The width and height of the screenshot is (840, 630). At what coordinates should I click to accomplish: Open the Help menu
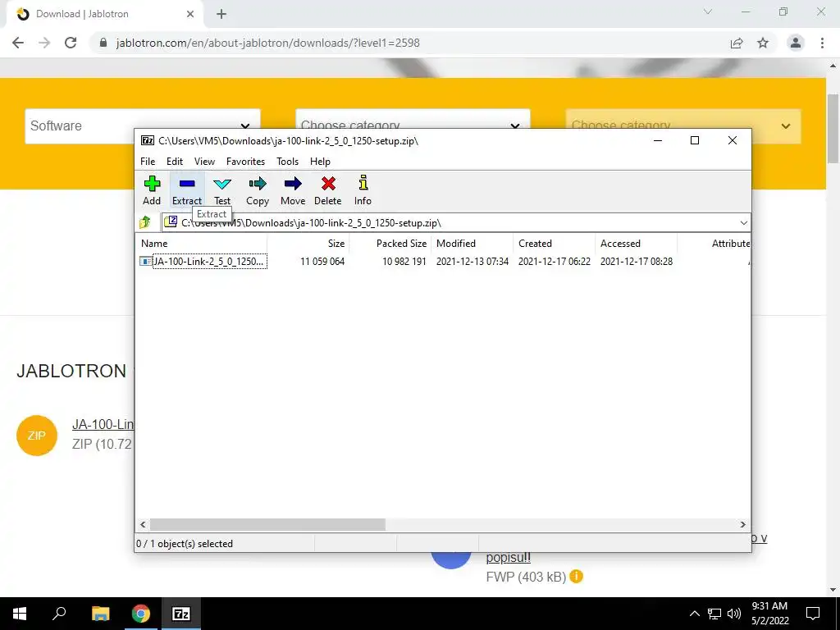[x=320, y=162]
